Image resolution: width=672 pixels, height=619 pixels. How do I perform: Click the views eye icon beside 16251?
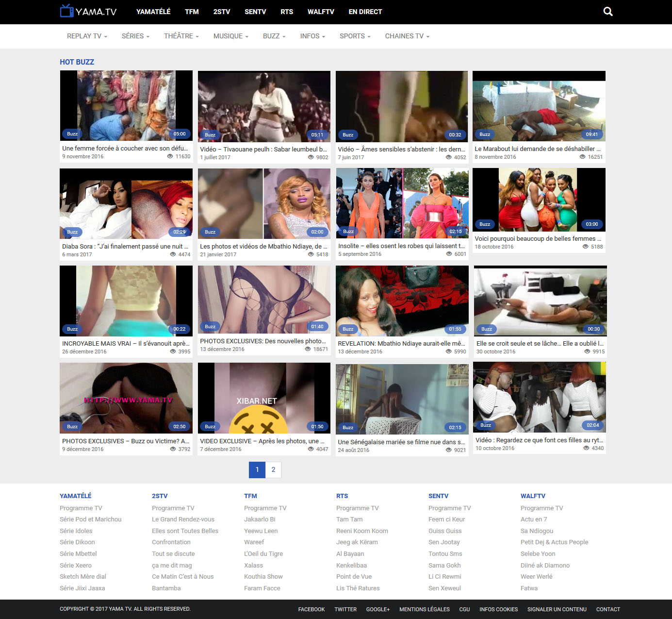coord(582,157)
